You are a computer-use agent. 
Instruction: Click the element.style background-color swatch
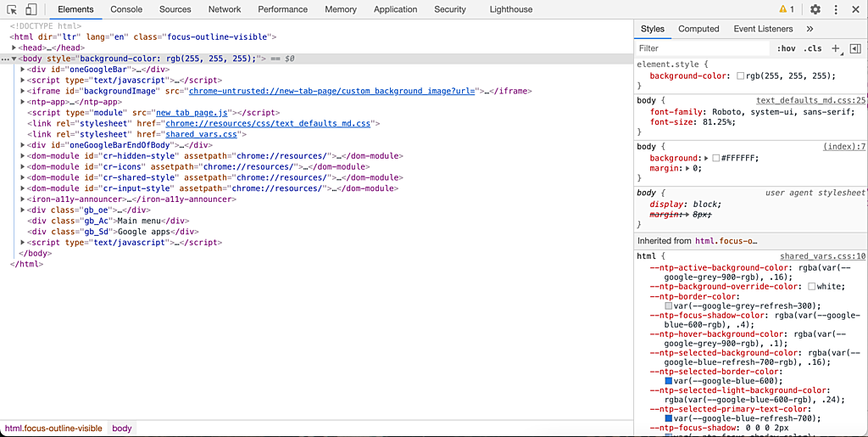(x=740, y=76)
